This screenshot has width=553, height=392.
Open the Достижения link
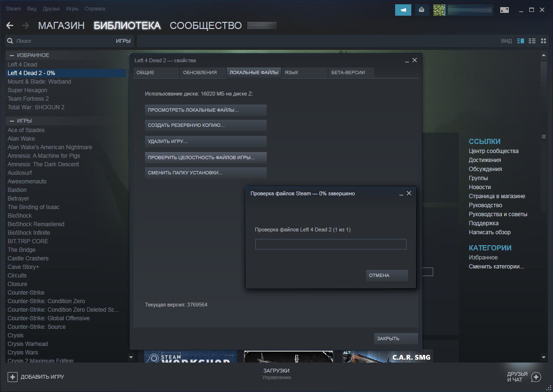click(x=485, y=160)
